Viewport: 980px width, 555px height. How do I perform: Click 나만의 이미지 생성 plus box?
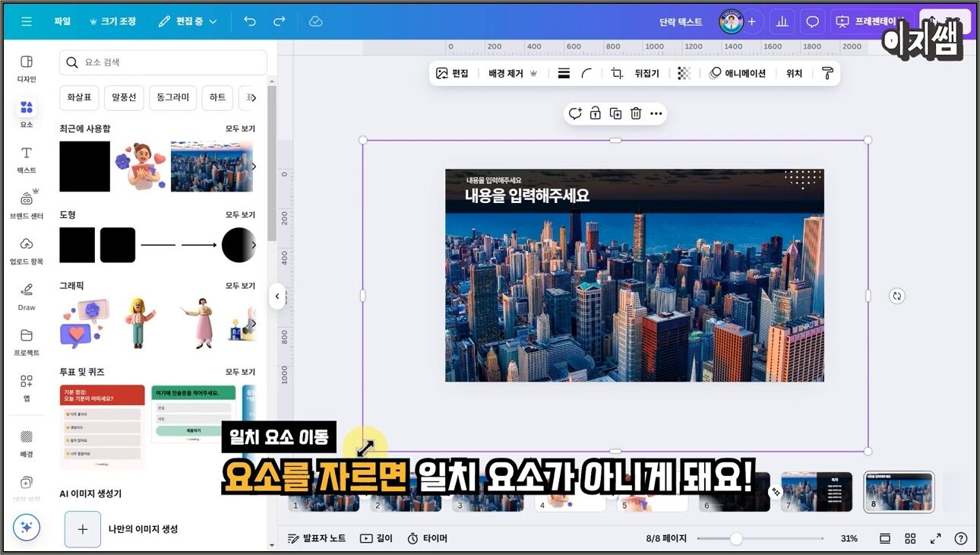[83, 529]
